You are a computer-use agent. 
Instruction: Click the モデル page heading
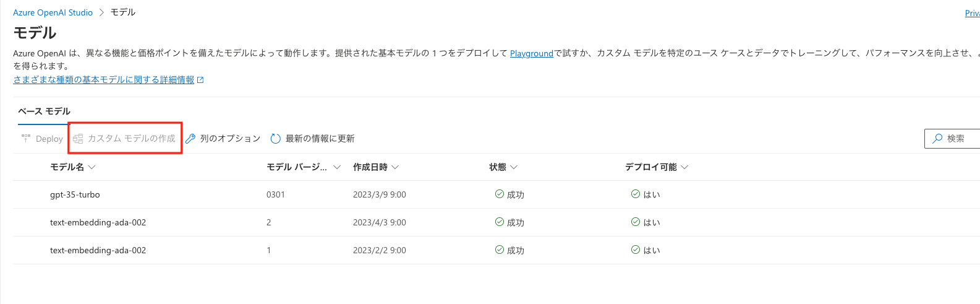[x=35, y=33]
